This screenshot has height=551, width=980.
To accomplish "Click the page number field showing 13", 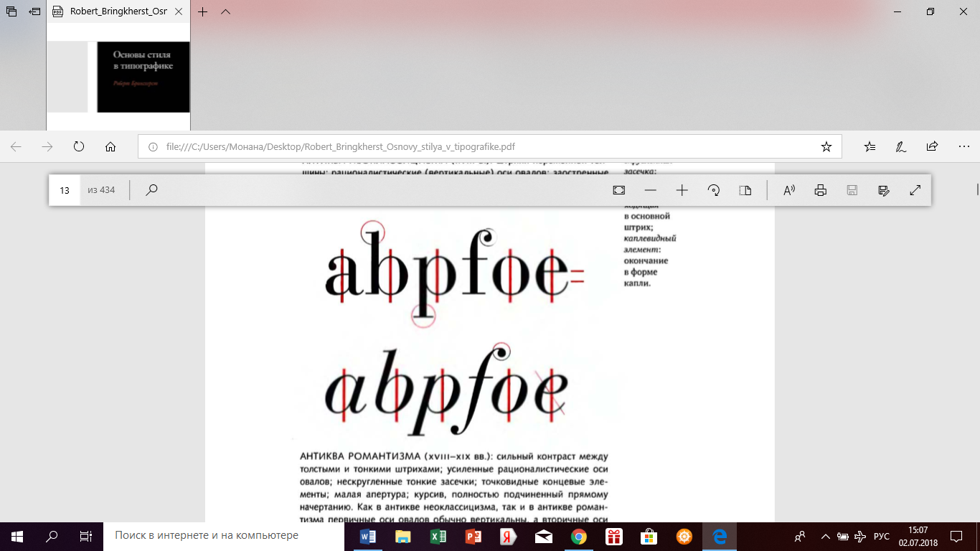I will (65, 190).
